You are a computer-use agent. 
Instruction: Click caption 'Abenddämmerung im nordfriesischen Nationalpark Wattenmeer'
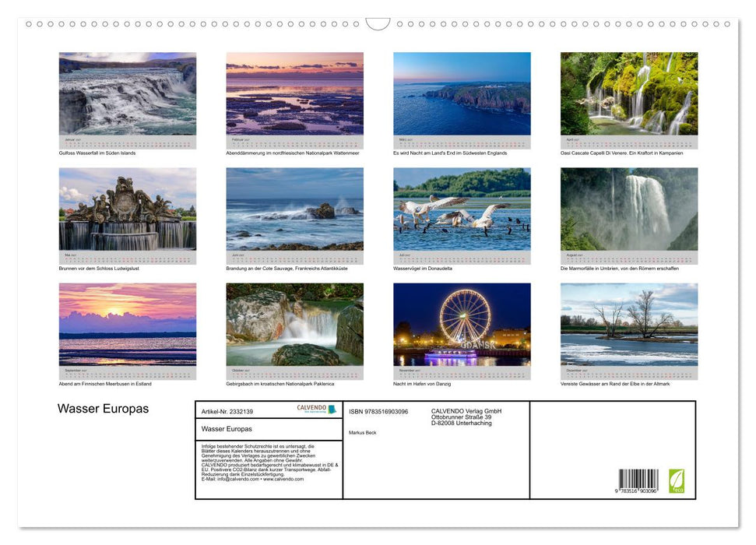293,153
